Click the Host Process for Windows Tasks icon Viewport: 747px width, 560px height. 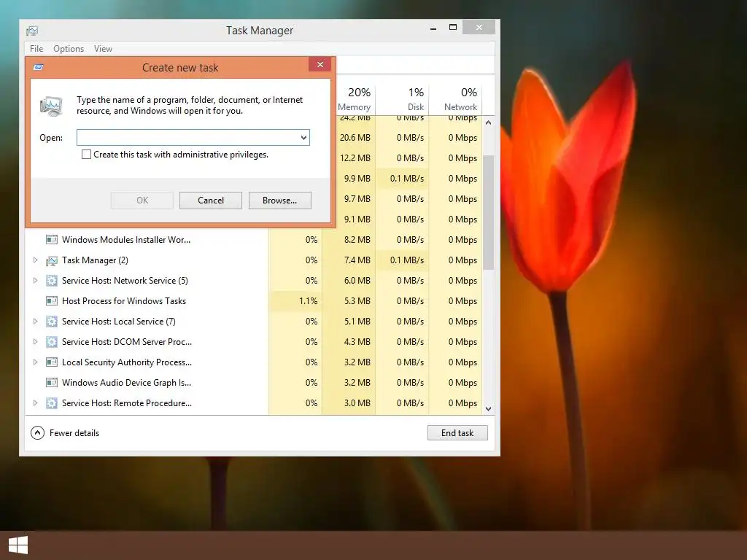52,301
